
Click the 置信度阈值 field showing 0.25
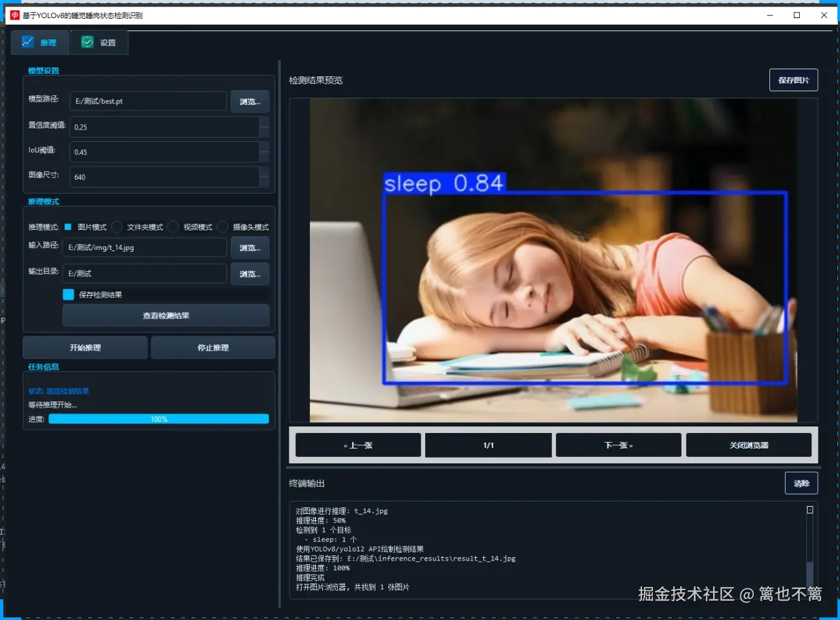click(164, 127)
